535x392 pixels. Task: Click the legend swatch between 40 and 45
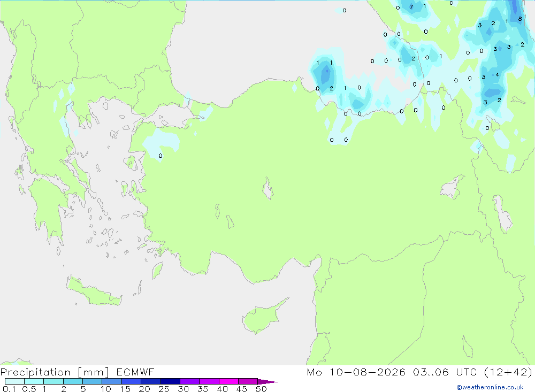[228, 381]
